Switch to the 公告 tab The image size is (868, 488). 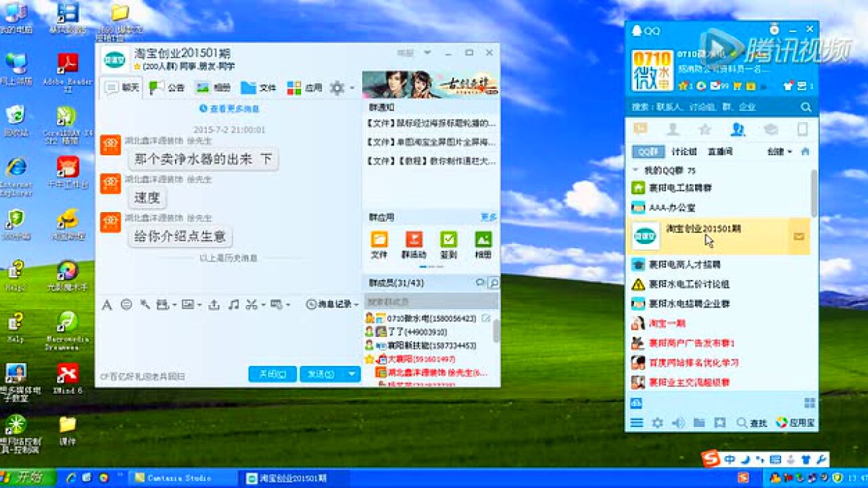167,87
